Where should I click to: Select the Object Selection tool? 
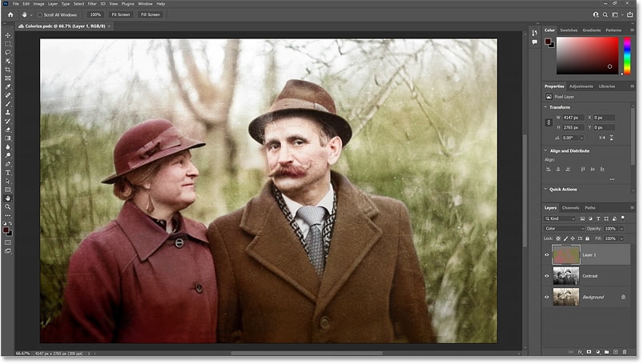pos(8,61)
